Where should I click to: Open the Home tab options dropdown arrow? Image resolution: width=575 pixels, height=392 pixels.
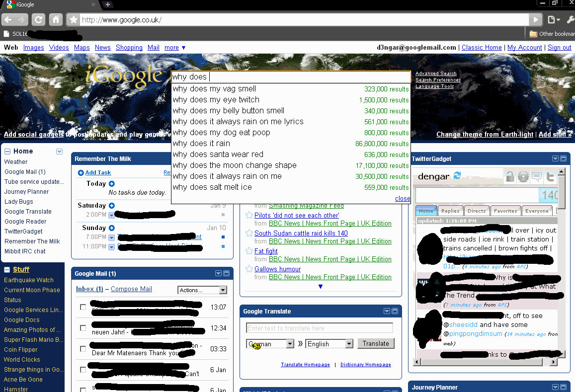pos(60,152)
